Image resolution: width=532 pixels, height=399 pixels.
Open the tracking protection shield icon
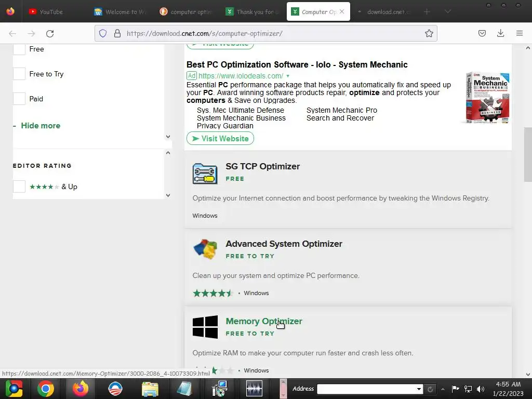103,33
